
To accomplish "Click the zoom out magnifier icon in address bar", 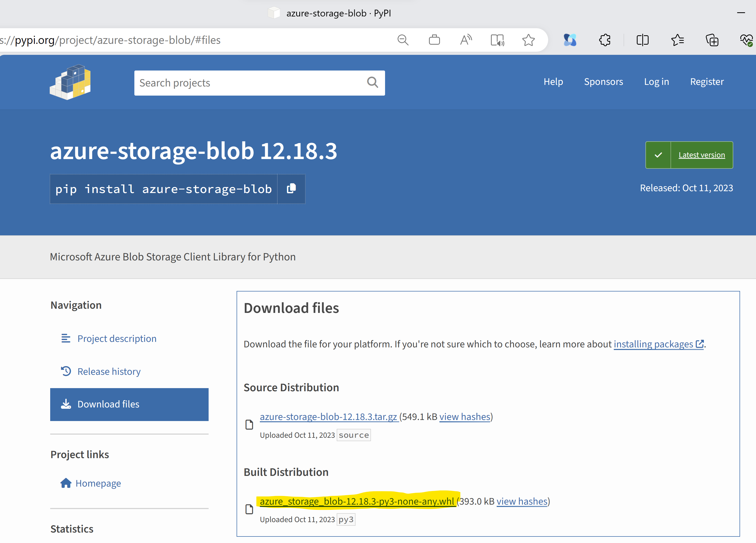I will [x=403, y=40].
